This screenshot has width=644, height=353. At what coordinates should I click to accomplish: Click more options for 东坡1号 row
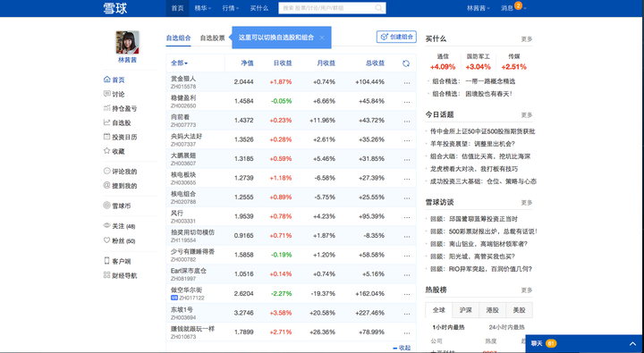coord(407,314)
